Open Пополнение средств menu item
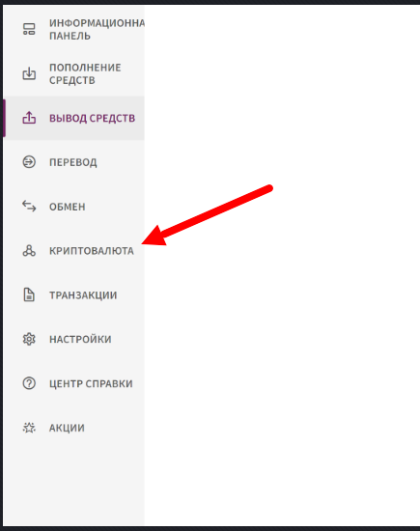 (x=73, y=73)
